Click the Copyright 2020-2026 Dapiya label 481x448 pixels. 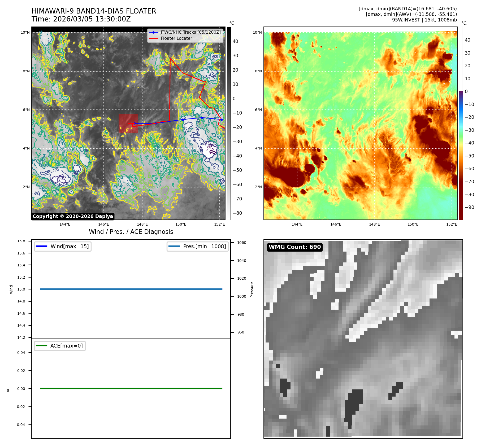[73, 216]
